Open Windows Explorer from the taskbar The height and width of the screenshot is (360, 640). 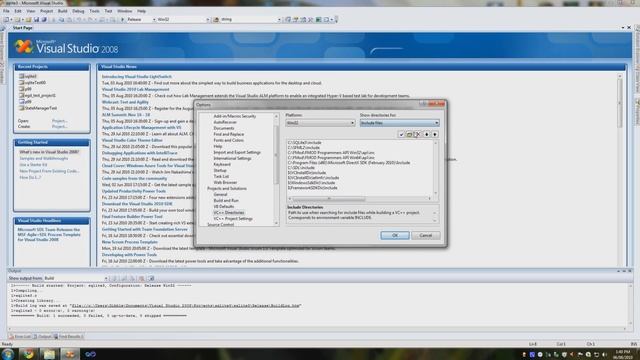pos(49,354)
